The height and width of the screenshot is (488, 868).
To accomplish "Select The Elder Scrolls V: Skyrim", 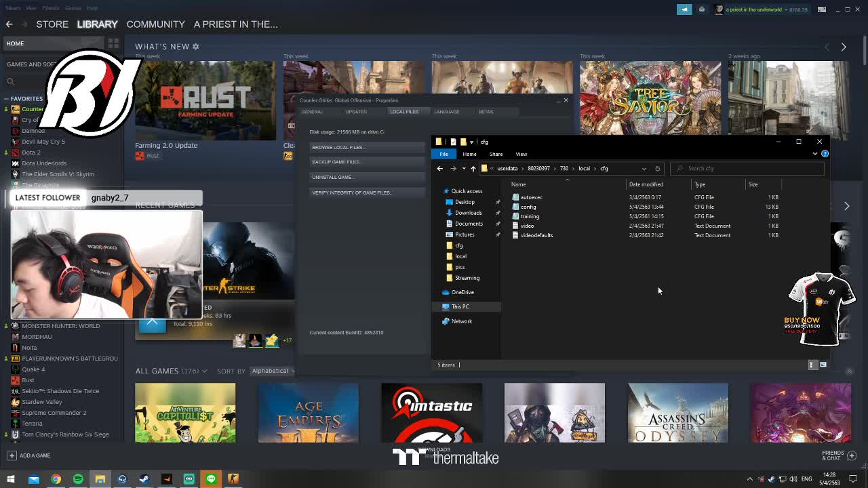I will [x=58, y=174].
